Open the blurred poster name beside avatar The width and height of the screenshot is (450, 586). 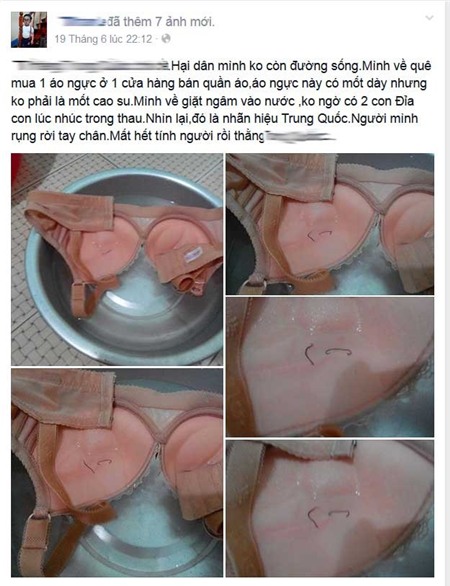pos(81,22)
